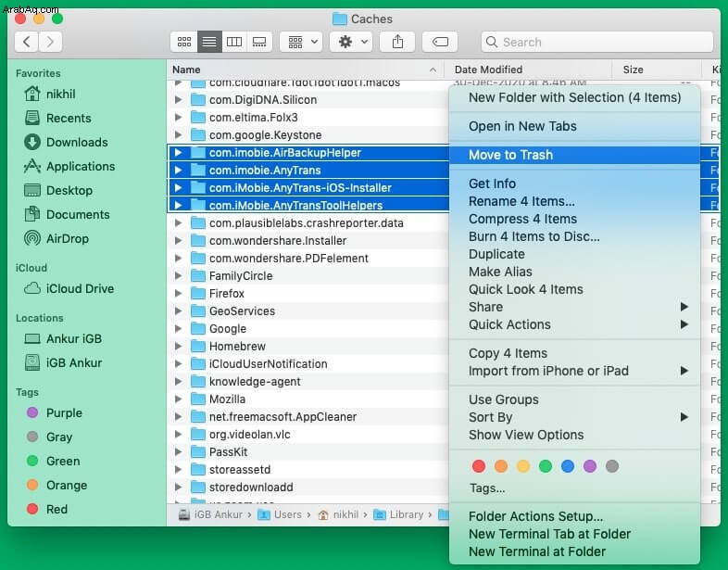Open Downloads in the sidebar
728x570 pixels.
tap(66, 142)
